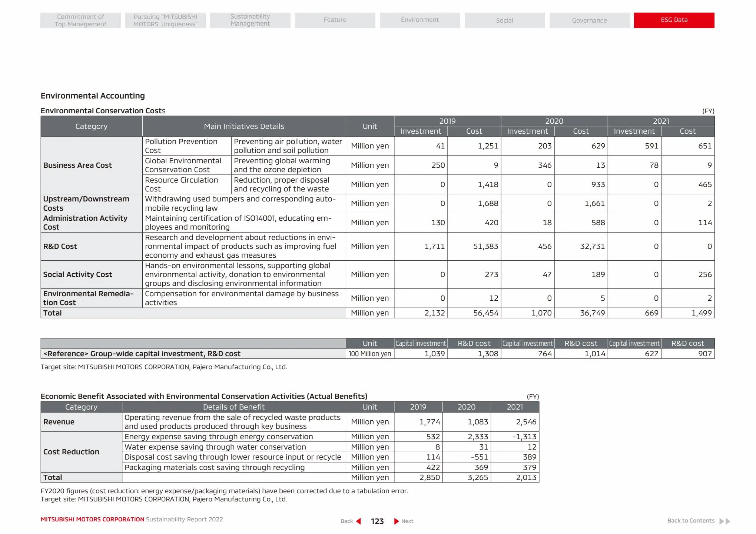Viewport: 756px width, 534px height.
Task: Open Pursuing MITSUBISHI MOTORS' Uniqueness tab
Action: coord(165,20)
